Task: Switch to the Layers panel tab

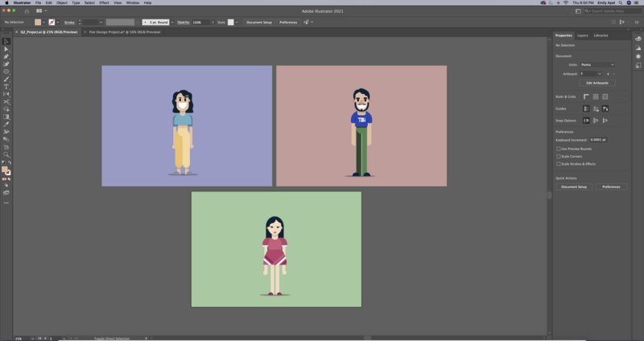Action: pyautogui.click(x=582, y=35)
